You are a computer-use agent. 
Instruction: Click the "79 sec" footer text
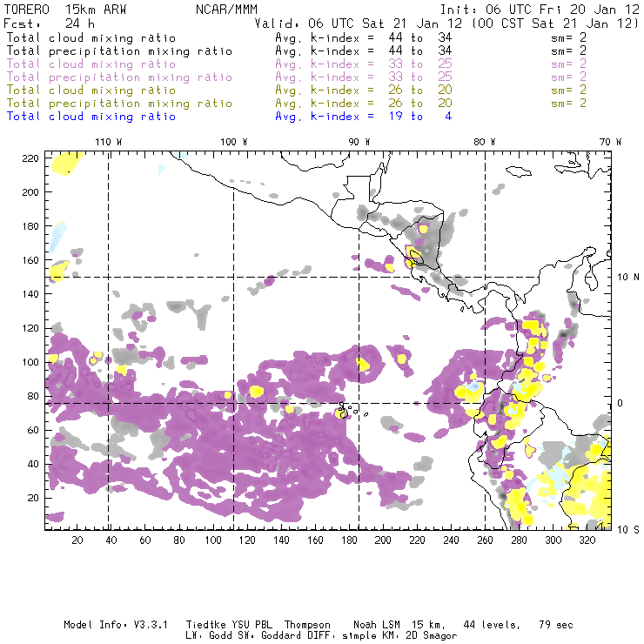(556, 625)
